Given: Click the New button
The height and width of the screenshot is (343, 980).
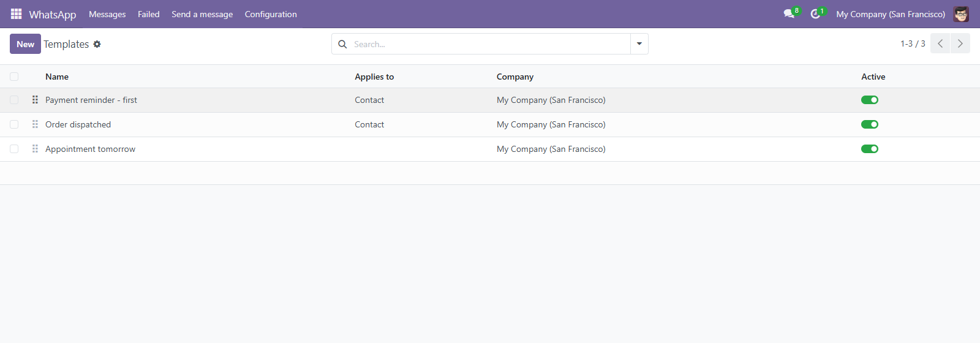Looking at the screenshot, I should click(25, 44).
